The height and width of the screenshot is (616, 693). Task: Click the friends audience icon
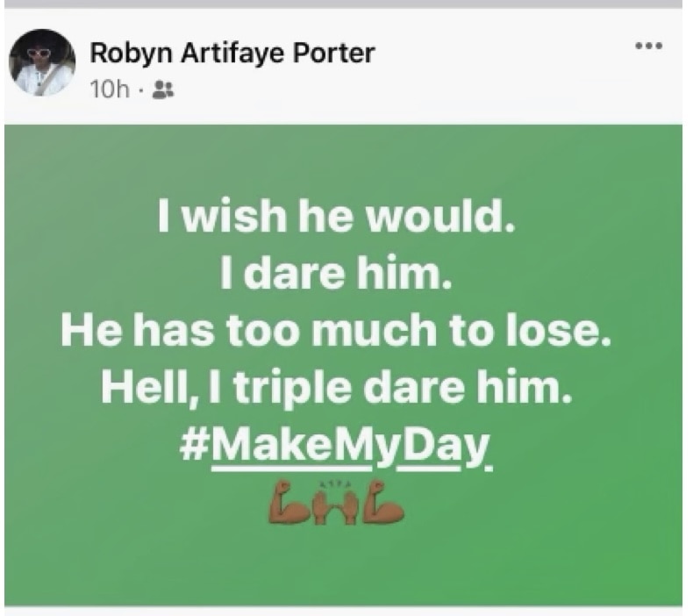161,89
